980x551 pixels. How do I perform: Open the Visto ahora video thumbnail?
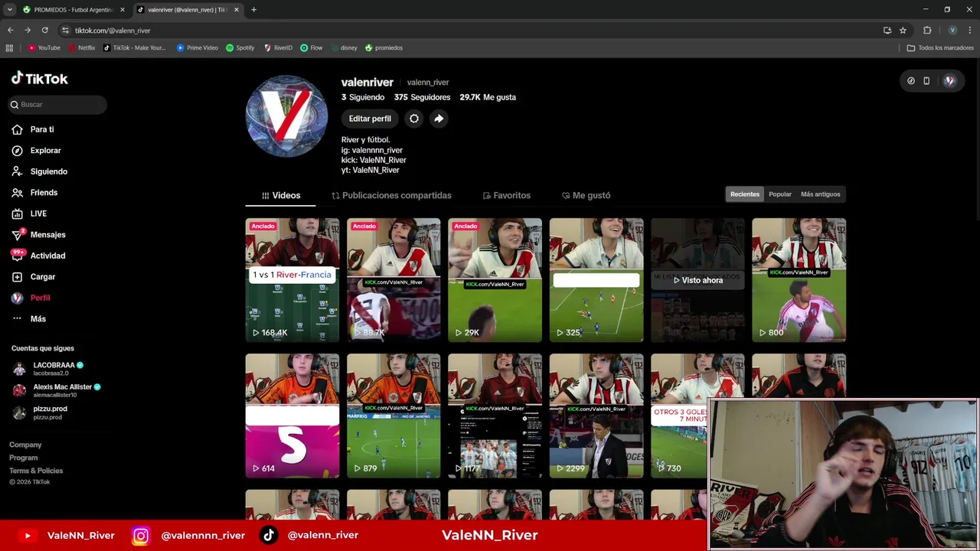coord(697,280)
